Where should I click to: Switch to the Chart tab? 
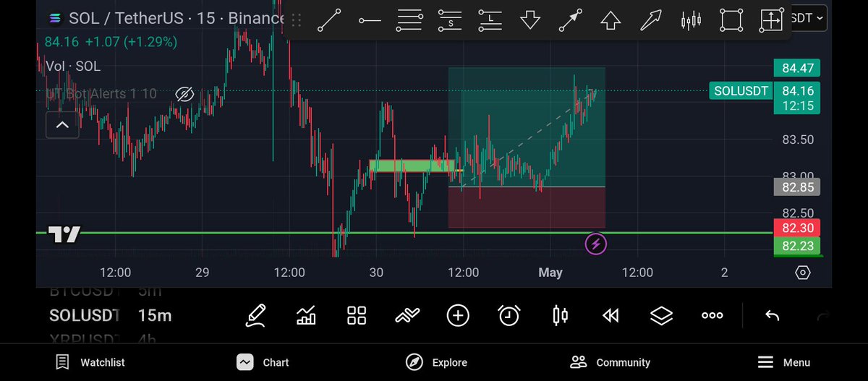263,362
